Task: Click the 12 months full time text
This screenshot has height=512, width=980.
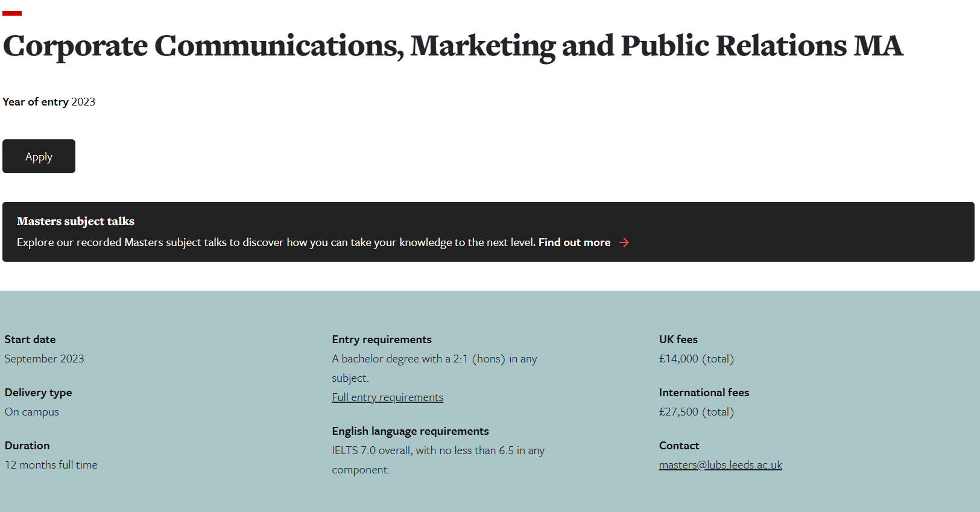Action: point(51,465)
